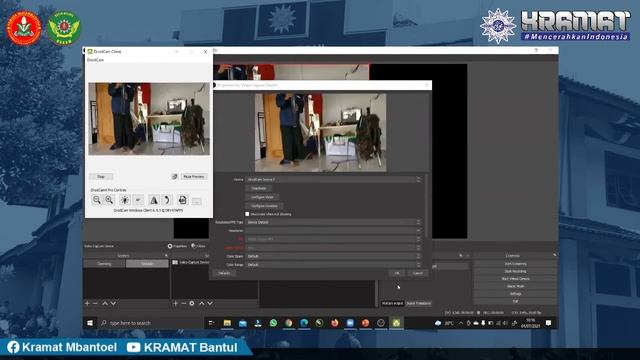Stop the DroidCam connection
Screen dimensions: 640x360
(101, 176)
